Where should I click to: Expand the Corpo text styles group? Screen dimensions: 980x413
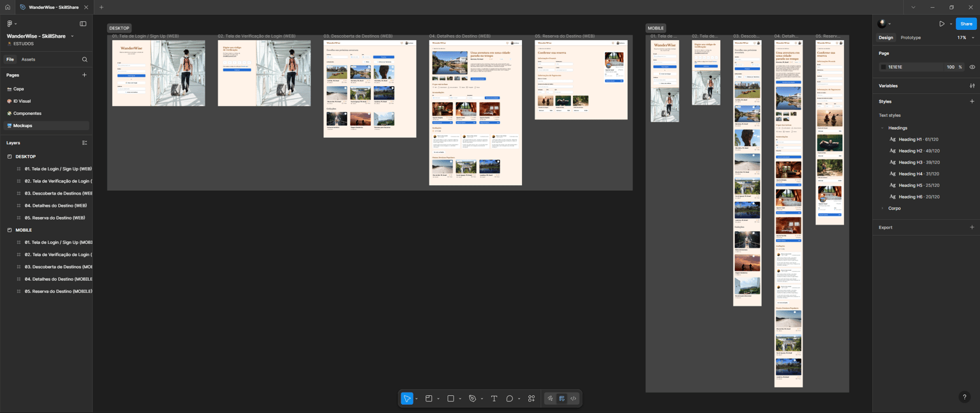883,208
